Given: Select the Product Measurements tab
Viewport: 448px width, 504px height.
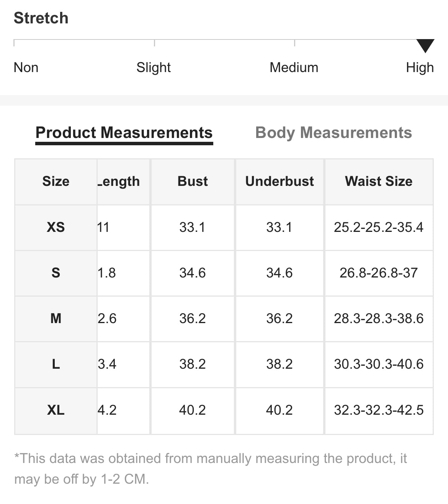Looking at the screenshot, I should [x=124, y=133].
